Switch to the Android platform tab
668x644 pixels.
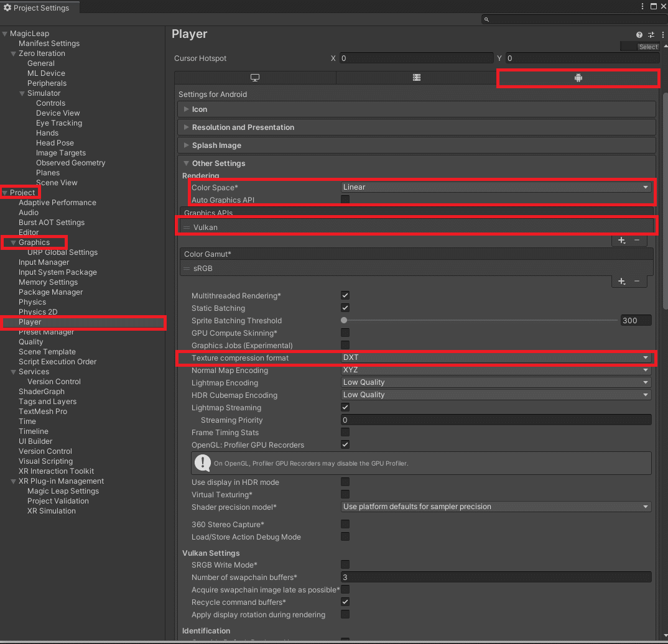pos(578,78)
